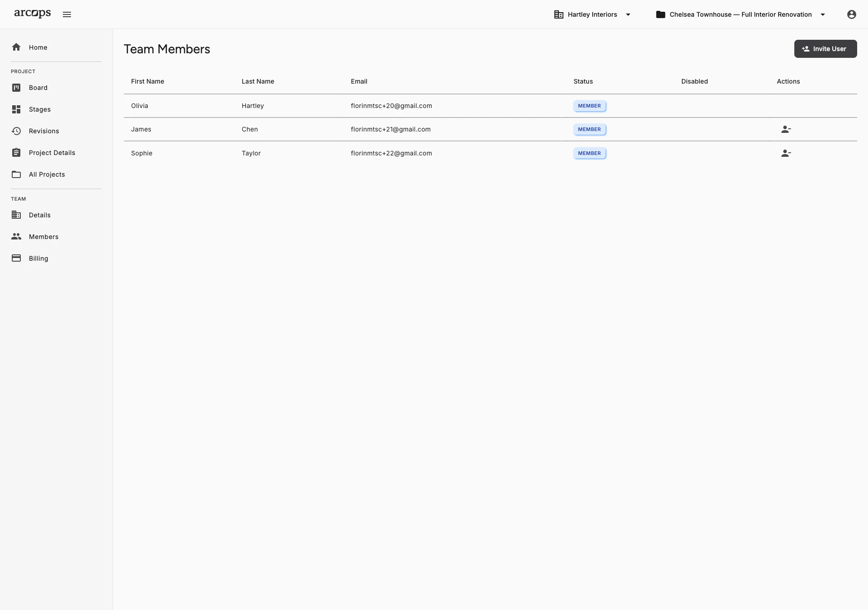
Task: Remove Sophie Taylor from the team
Action: click(786, 153)
